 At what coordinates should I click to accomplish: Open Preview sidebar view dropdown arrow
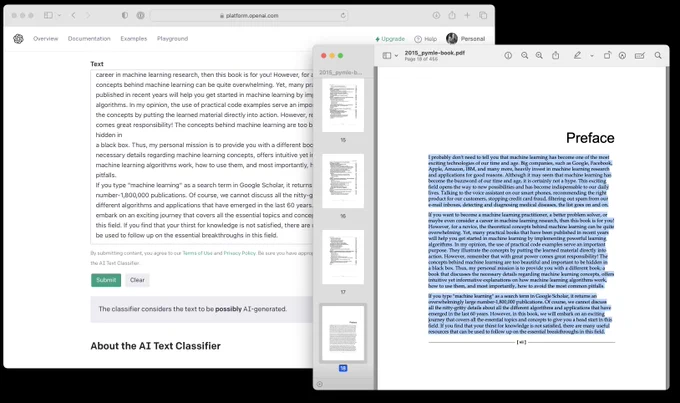coord(396,56)
